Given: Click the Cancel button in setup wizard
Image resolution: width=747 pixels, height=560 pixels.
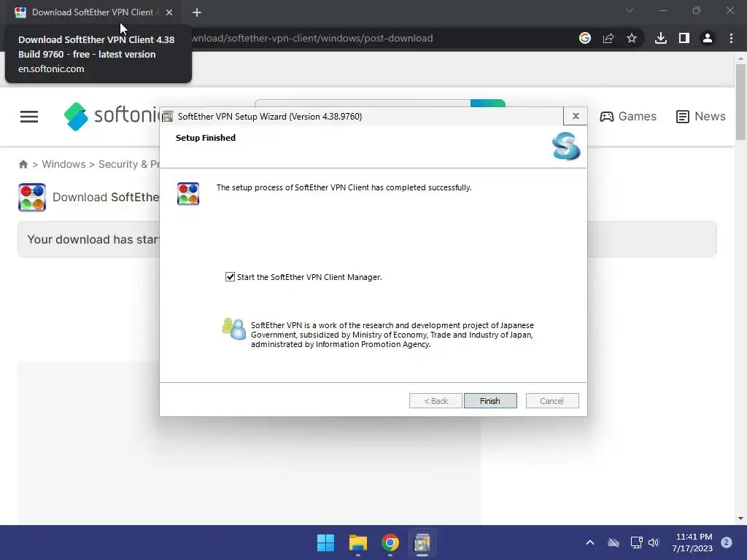Looking at the screenshot, I should pyautogui.click(x=552, y=401).
